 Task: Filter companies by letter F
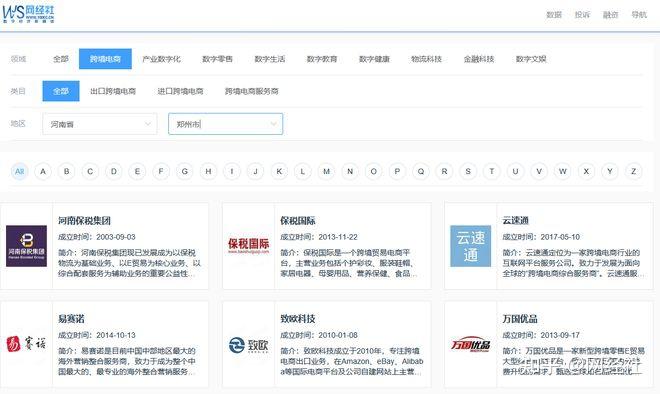pos(161,171)
